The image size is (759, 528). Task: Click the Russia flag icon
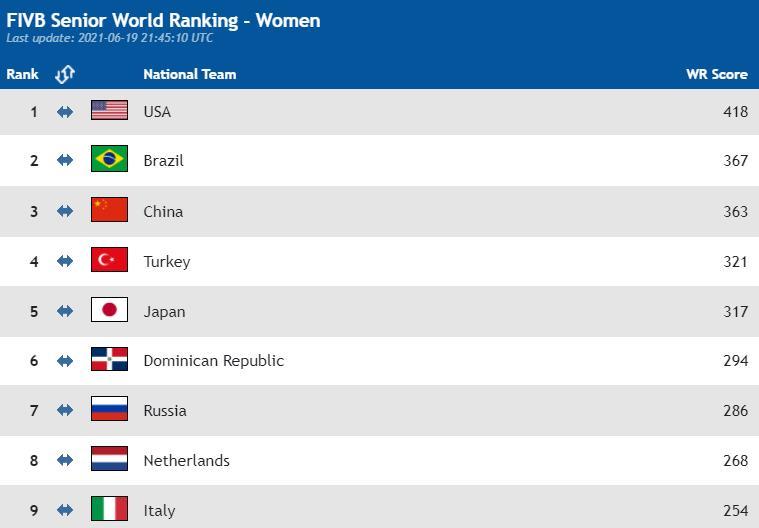tap(109, 409)
